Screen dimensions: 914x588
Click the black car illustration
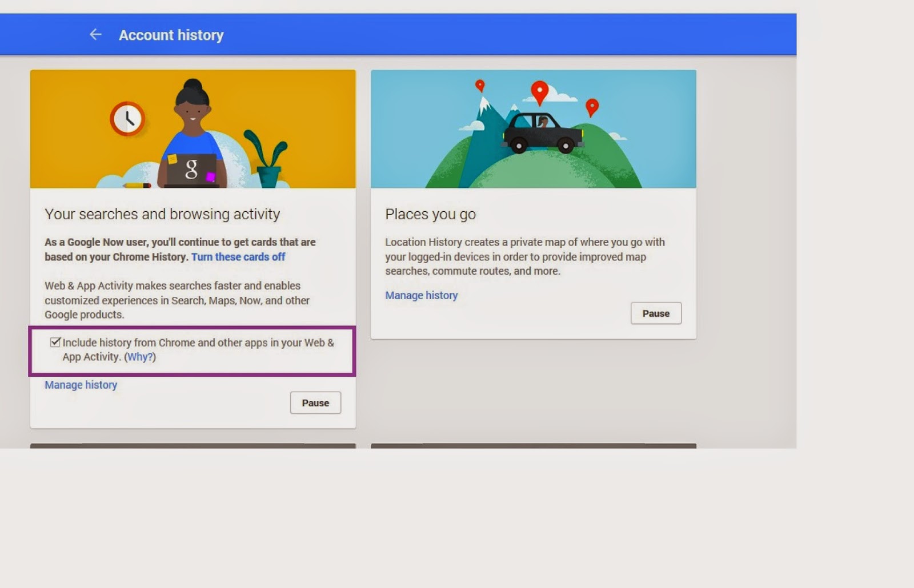[x=542, y=132]
